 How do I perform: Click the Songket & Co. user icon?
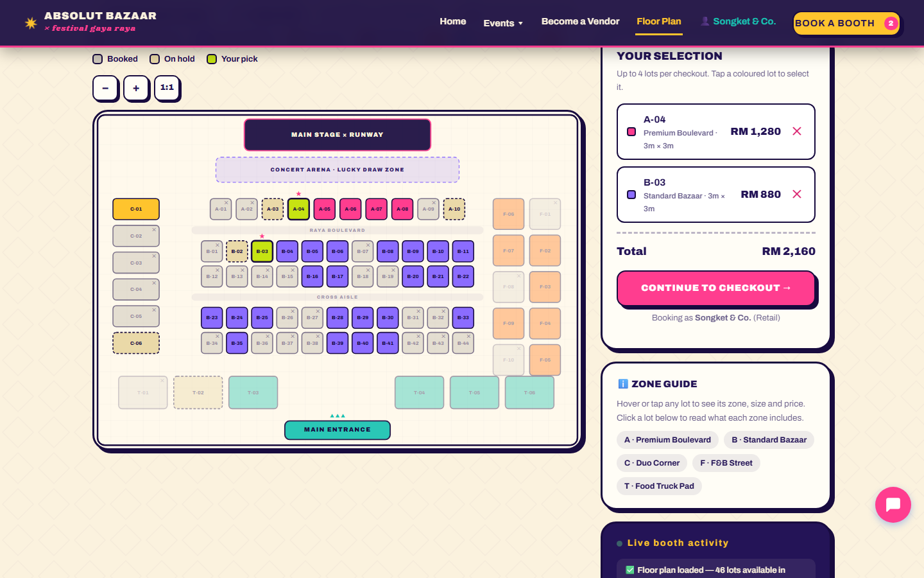(705, 21)
